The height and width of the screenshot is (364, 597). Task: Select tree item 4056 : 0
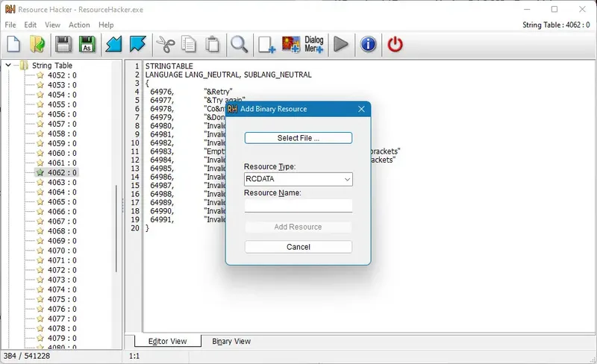point(62,114)
